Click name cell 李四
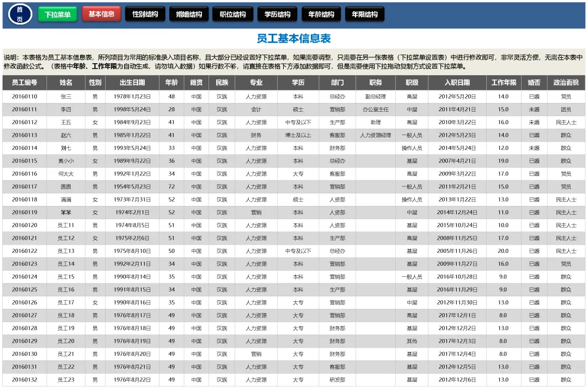 (66, 110)
